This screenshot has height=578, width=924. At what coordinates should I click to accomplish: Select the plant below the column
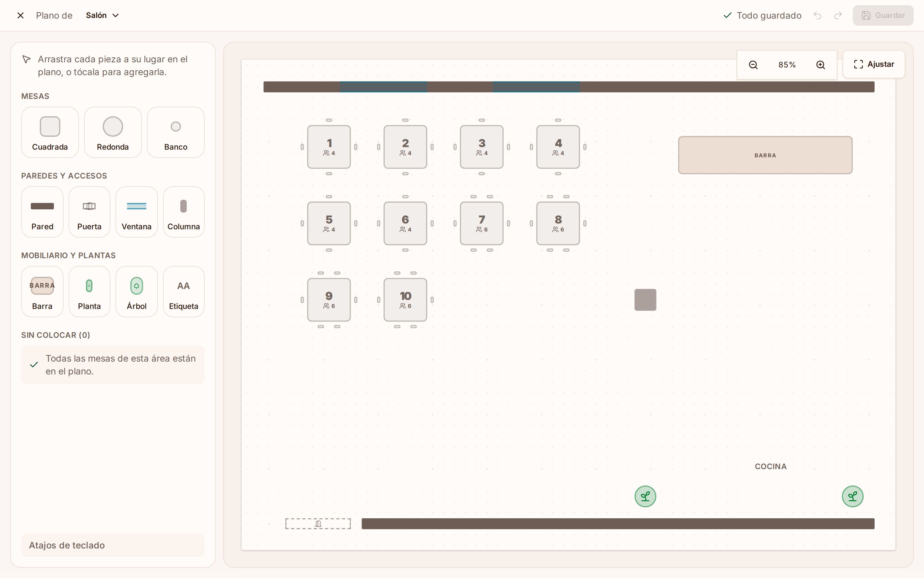point(645,496)
